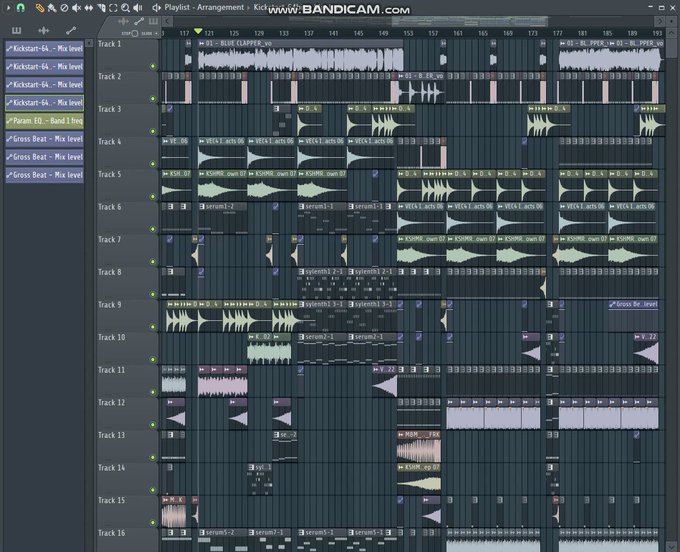This screenshot has height=552, width=680.
Task: Click the right arrow of overview scrollbar
Action: (659, 21)
